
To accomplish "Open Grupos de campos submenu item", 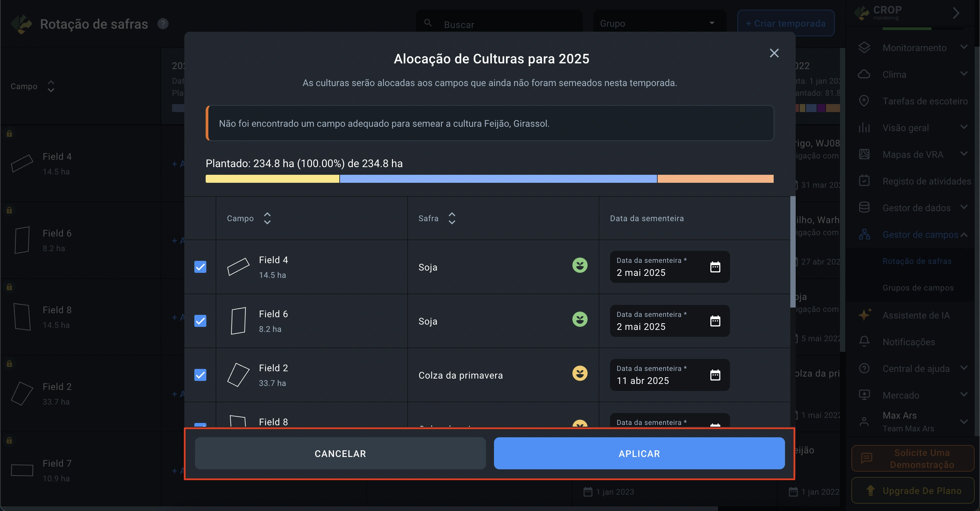I will (x=918, y=288).
